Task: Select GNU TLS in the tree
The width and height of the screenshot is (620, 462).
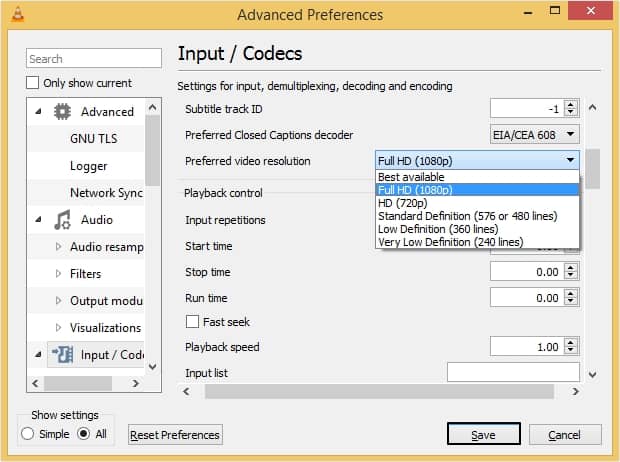Action: click(x=94, y=138)
